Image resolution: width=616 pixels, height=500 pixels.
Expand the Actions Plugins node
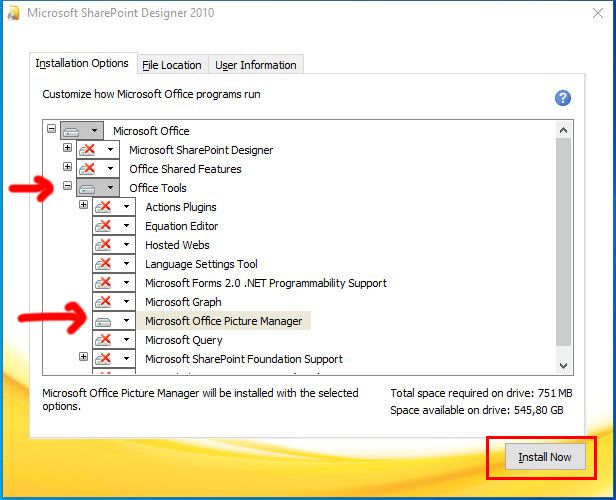coord(83,205)
